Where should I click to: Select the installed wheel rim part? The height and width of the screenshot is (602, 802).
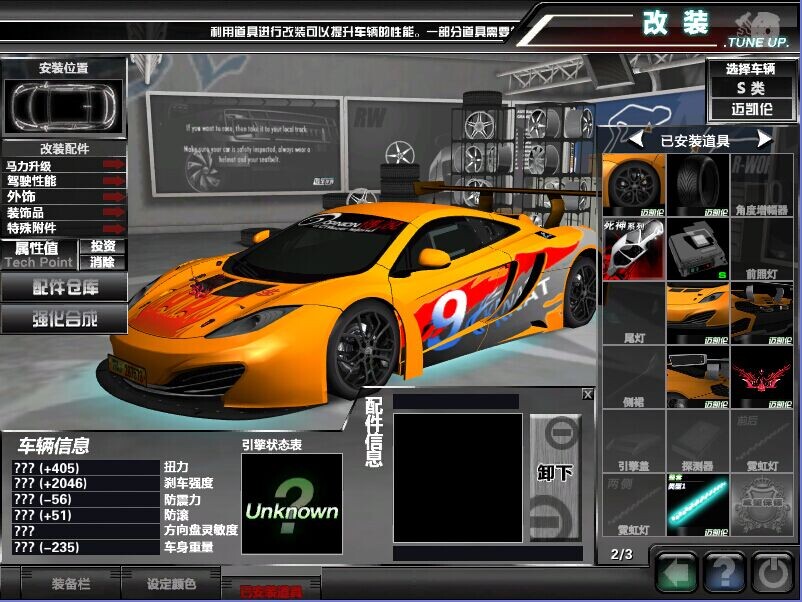pos(634,185)
